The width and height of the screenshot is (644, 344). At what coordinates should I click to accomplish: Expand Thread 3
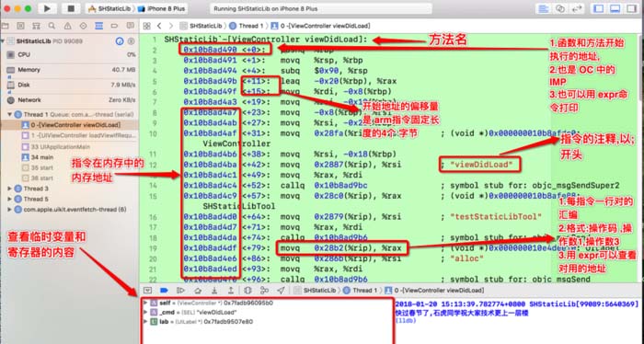click(10, 189)
